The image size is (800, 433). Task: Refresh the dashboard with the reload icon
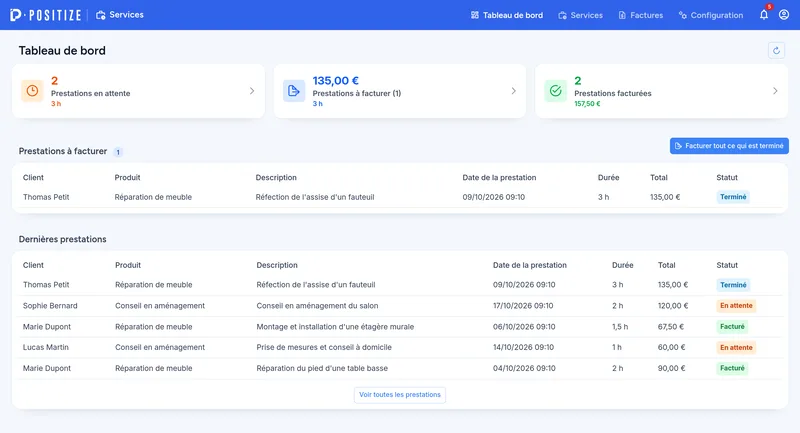click(777, 50)
